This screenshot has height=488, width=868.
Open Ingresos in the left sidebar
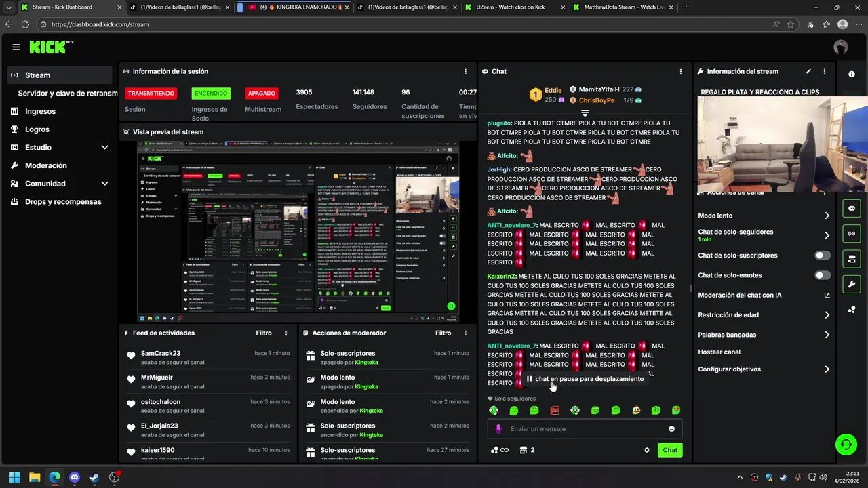pyautogui.click(x=60, y=111)
